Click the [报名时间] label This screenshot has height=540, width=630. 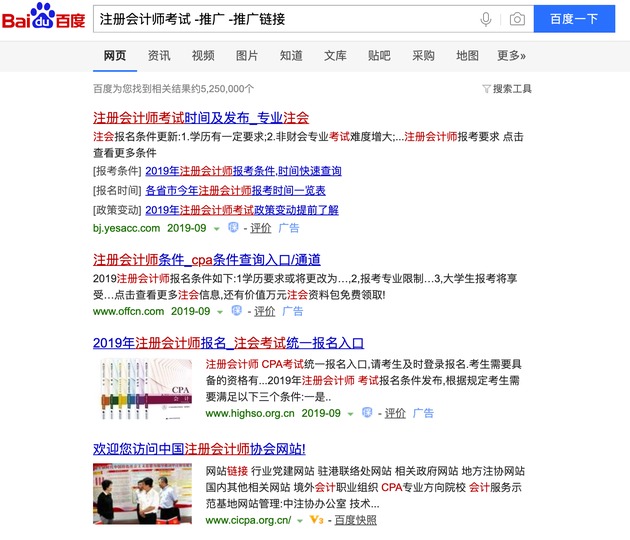pyautogui.click(x=117, y=190)
